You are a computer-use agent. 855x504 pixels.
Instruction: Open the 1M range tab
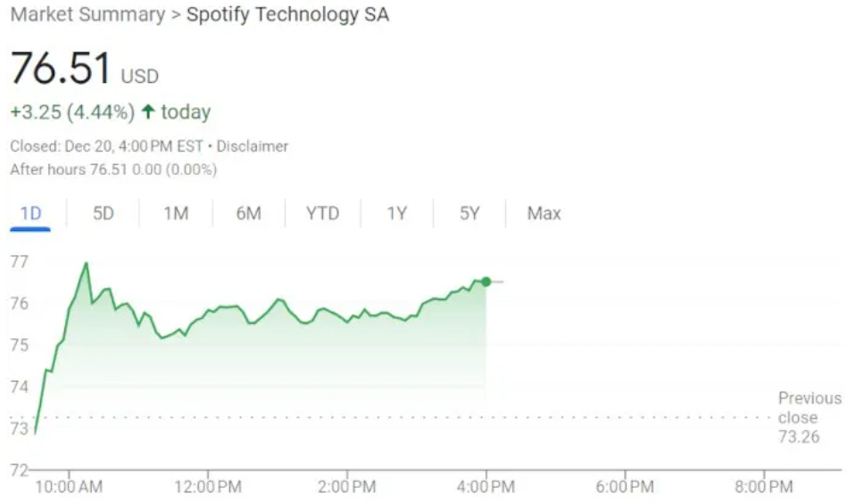176,213
